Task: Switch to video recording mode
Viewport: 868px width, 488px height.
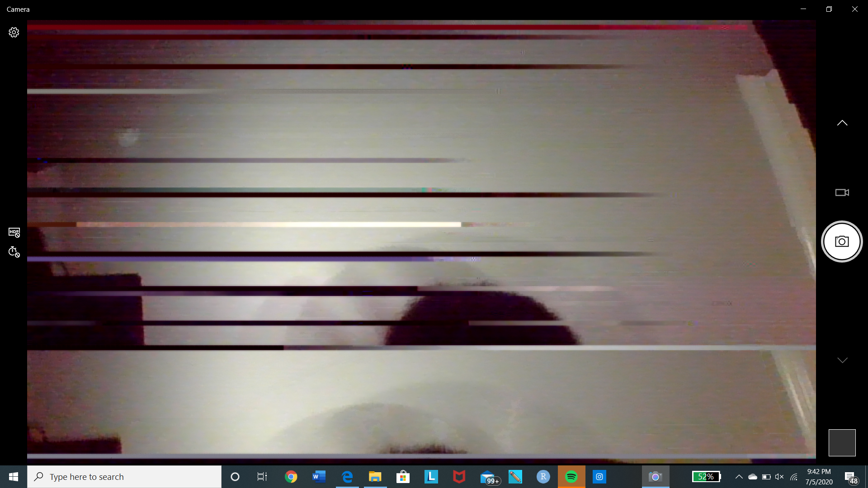Action: [842, 192]
